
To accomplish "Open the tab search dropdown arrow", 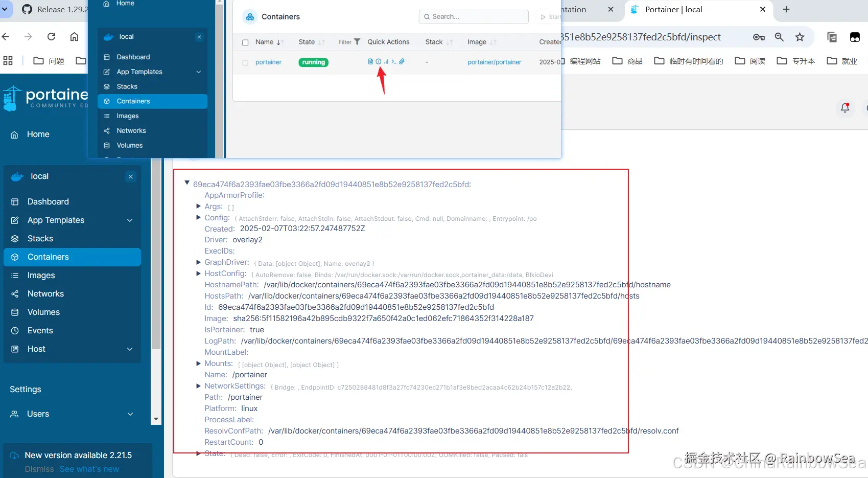I will (x=5, y=9).
